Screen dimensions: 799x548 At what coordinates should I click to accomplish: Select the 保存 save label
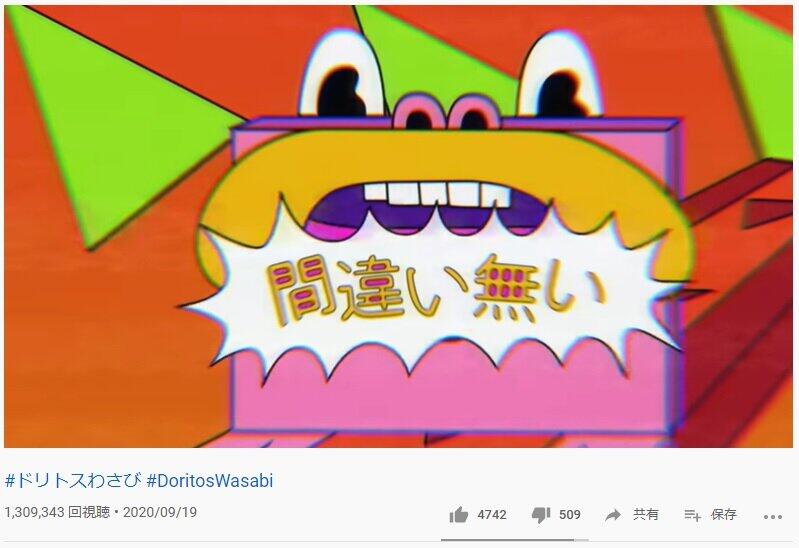click(x=724, y=515)
